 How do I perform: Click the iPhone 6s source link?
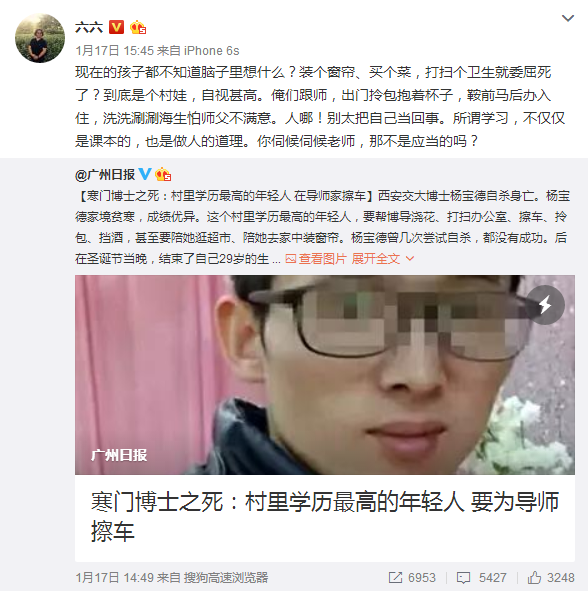(x=211, y=51)
